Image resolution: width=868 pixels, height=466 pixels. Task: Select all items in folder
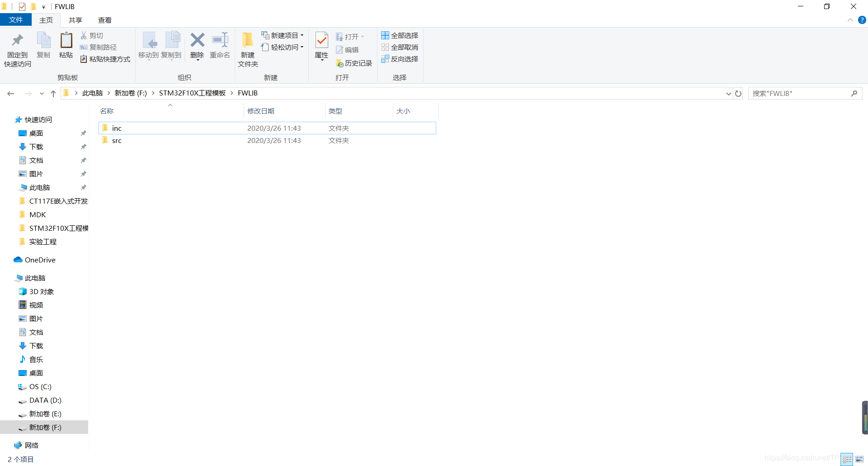[400, 35]
